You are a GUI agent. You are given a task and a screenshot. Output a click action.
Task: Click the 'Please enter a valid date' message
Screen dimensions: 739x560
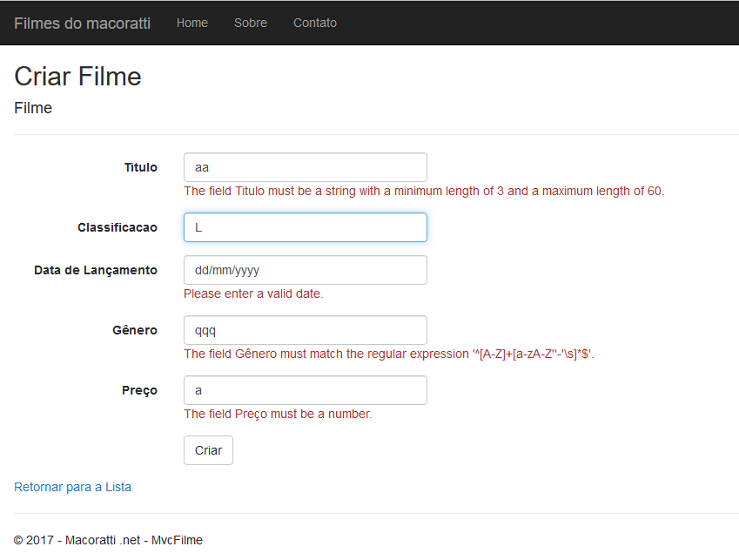click(x=254, y=294)
